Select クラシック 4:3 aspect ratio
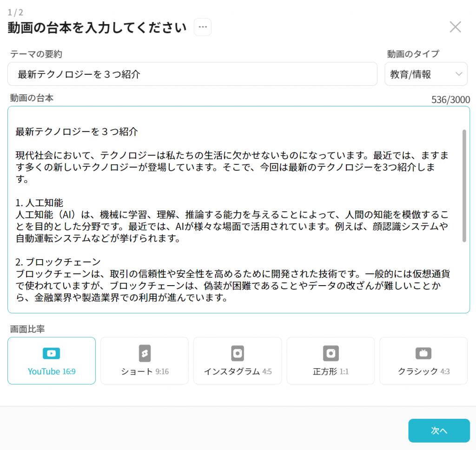 [x=423, y=360]
